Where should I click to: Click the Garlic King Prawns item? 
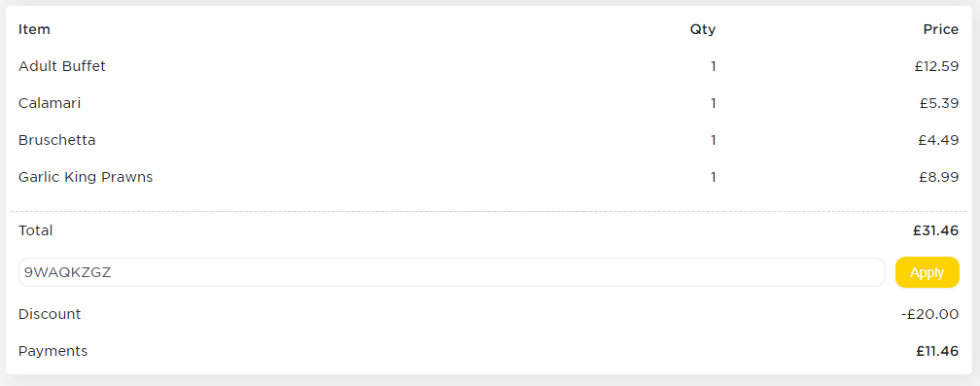click(x=86, y=177)
